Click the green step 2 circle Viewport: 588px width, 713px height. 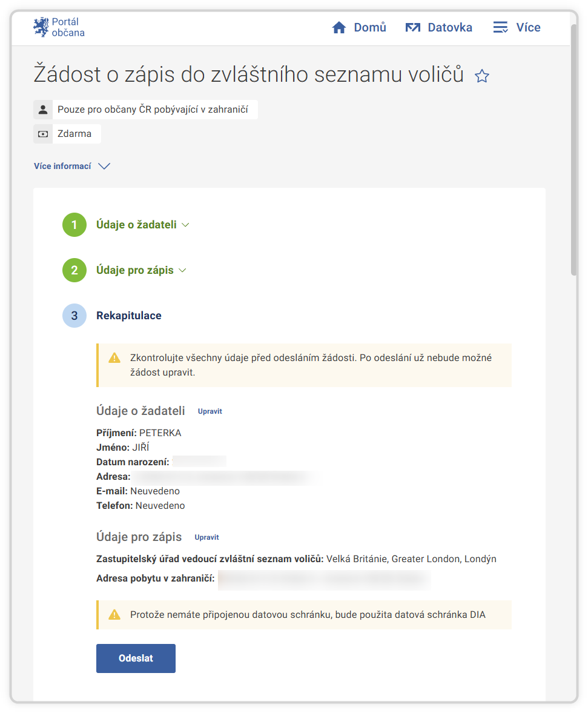coord(74,270)
